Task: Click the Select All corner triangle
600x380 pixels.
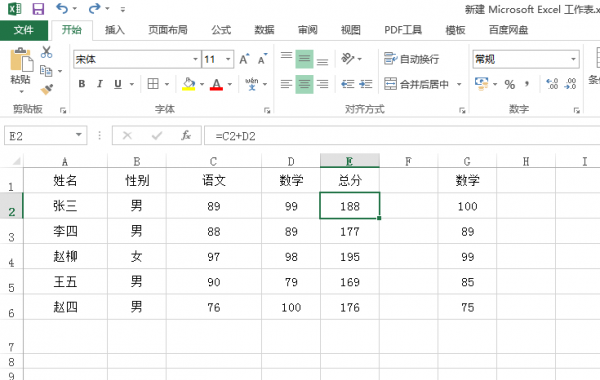Action: pos(16,161)
